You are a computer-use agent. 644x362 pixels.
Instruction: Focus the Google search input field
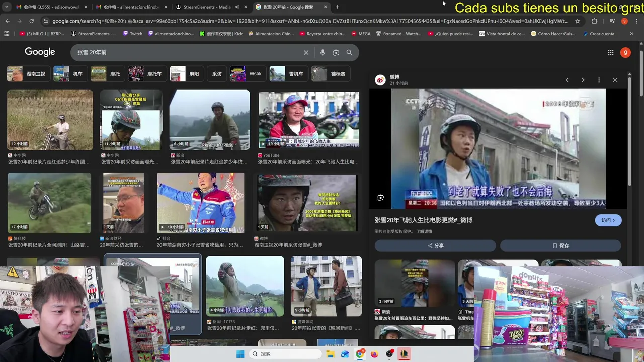pos(186,52)
